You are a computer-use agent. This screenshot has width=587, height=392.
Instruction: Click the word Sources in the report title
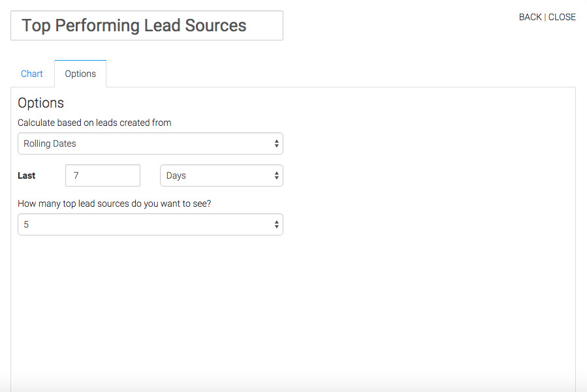215,25
